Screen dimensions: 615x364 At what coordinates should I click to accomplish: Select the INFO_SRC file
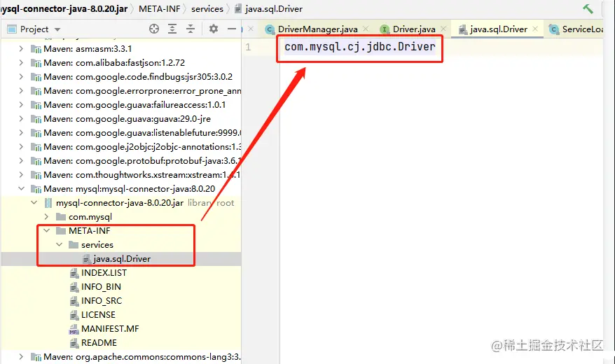[x=102, y=301]
